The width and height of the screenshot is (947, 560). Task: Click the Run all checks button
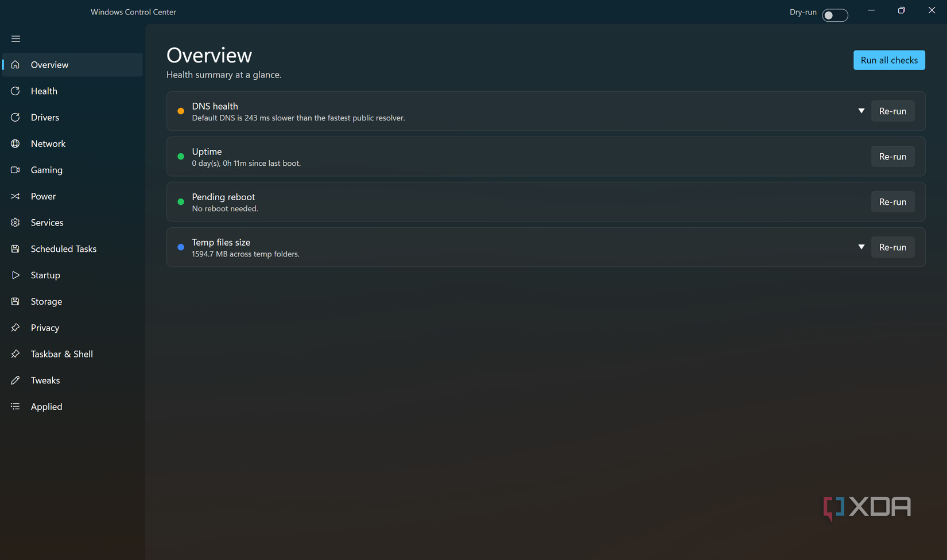pos(889,60)
